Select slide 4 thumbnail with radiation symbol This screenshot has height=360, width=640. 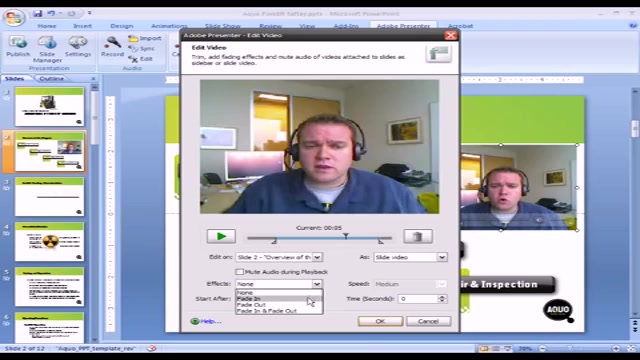50,242
